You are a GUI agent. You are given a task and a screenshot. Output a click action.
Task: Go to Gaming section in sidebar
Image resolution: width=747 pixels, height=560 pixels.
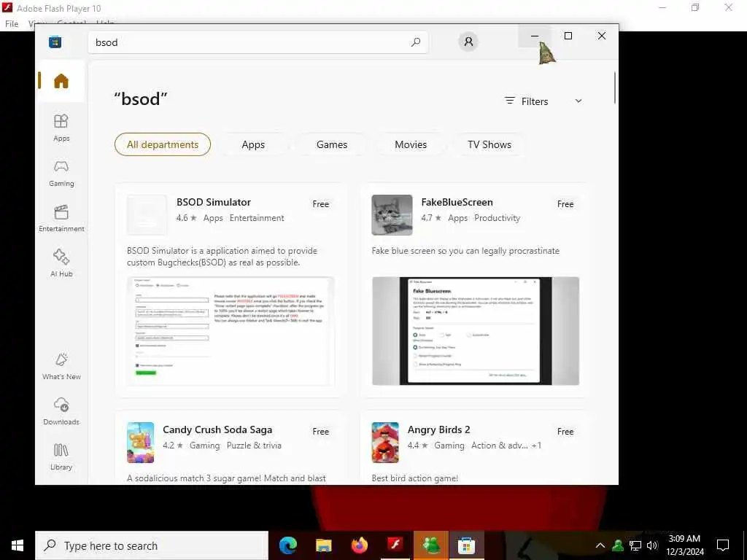coord(61,174)
